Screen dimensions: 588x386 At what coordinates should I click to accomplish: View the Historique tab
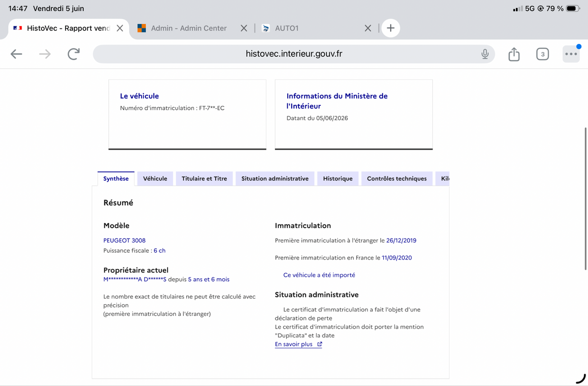338,179
